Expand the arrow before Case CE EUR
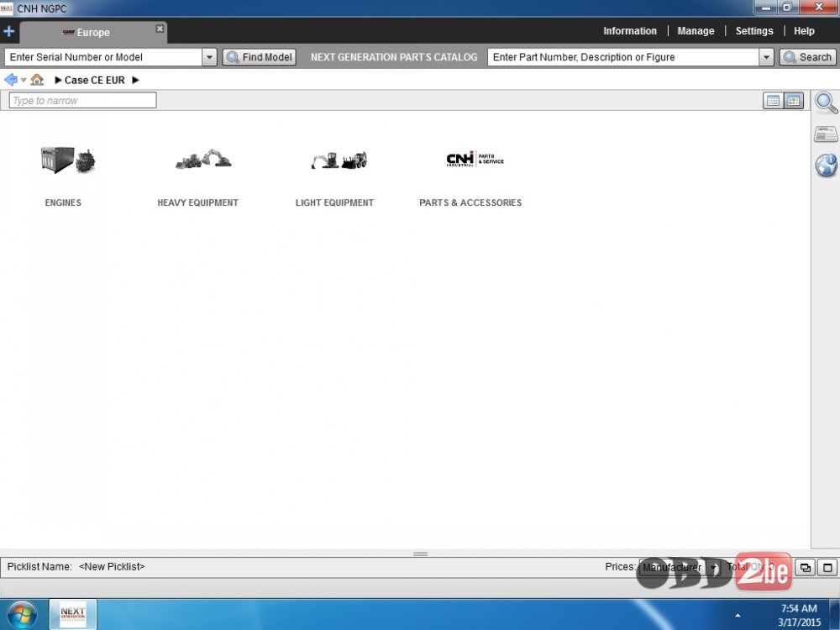This screenshot has height=630, width=840. 59,80
